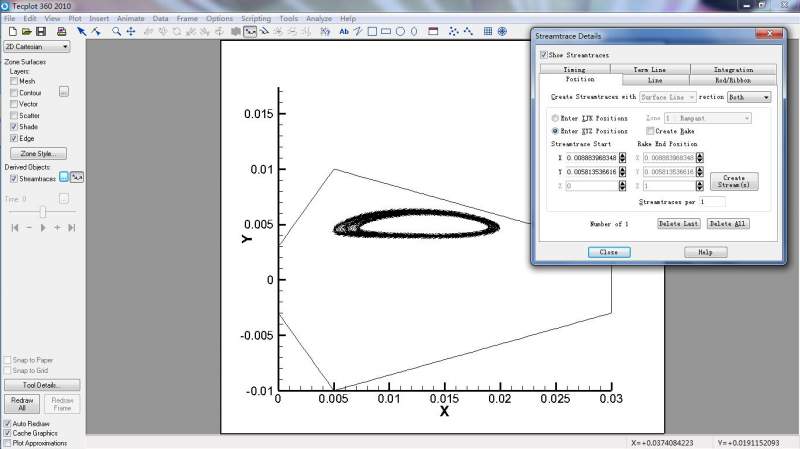Enable the Vector layer checkbox
800x449 pixels.
click(x=14, y=104)
